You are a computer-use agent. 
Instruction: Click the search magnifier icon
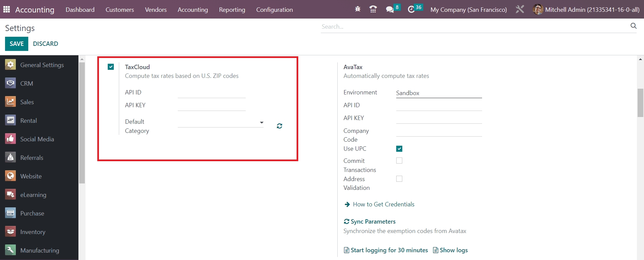coord(633,26)
